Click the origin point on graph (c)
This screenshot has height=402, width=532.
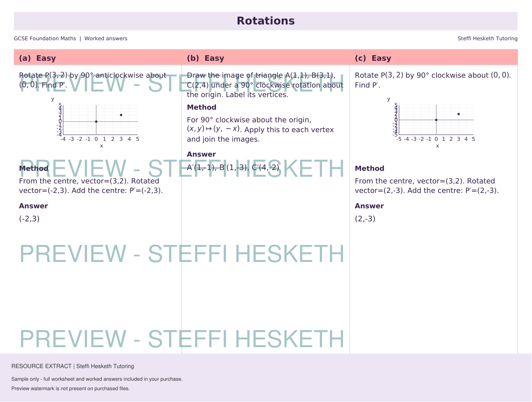coord(436,120)
